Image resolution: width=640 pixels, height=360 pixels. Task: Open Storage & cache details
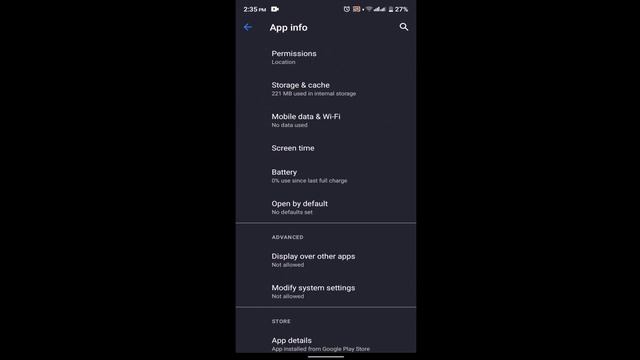pyautogui.click(x=326, y=89)
